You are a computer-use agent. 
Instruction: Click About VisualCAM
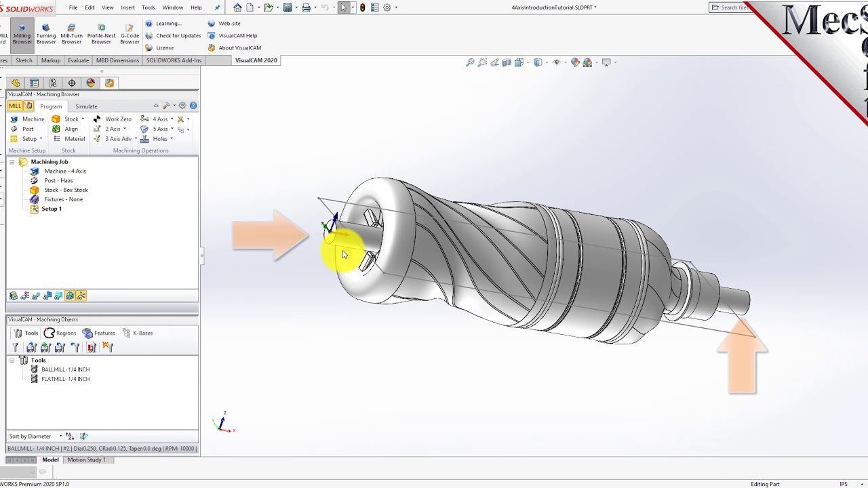pyautogui.click(x=234, y=47)
